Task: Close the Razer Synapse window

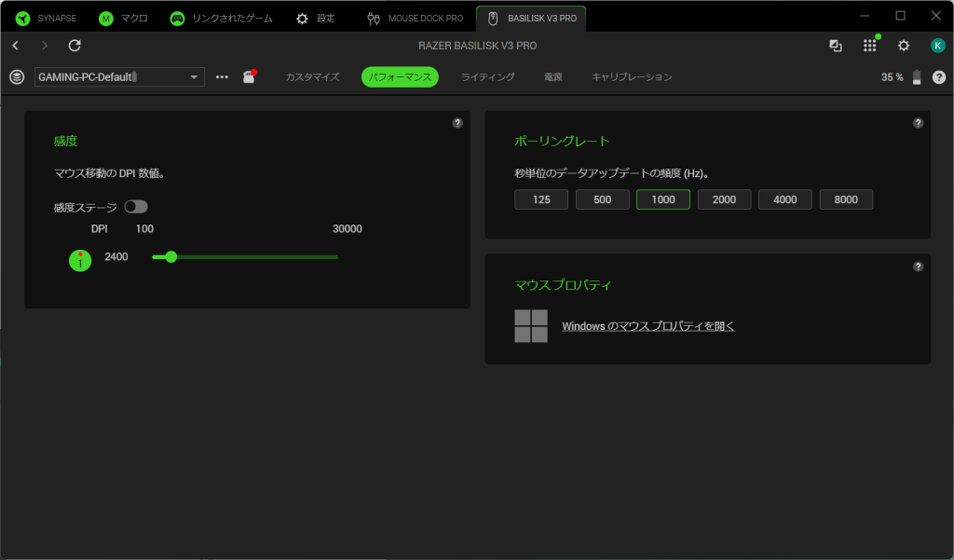Action: [x=935, y=16]
